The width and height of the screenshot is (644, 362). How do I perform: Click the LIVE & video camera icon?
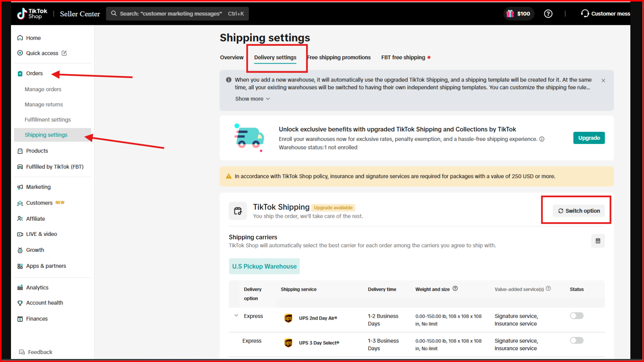pyautogui.click(x=20, y=234)
